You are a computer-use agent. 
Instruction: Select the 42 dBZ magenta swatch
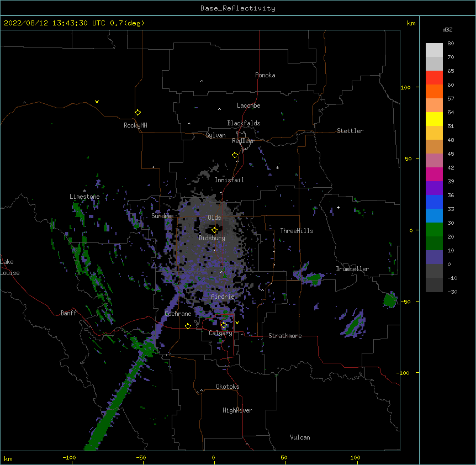point(434,174)
